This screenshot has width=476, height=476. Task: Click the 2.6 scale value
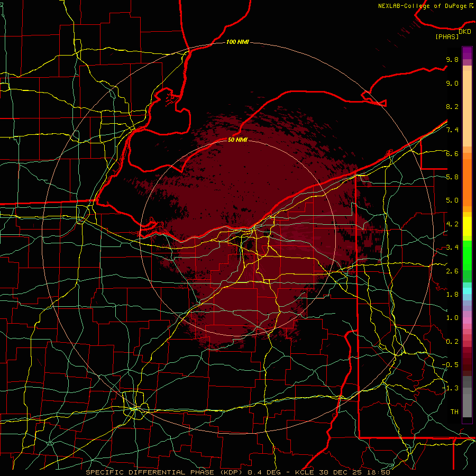point(452,271)
